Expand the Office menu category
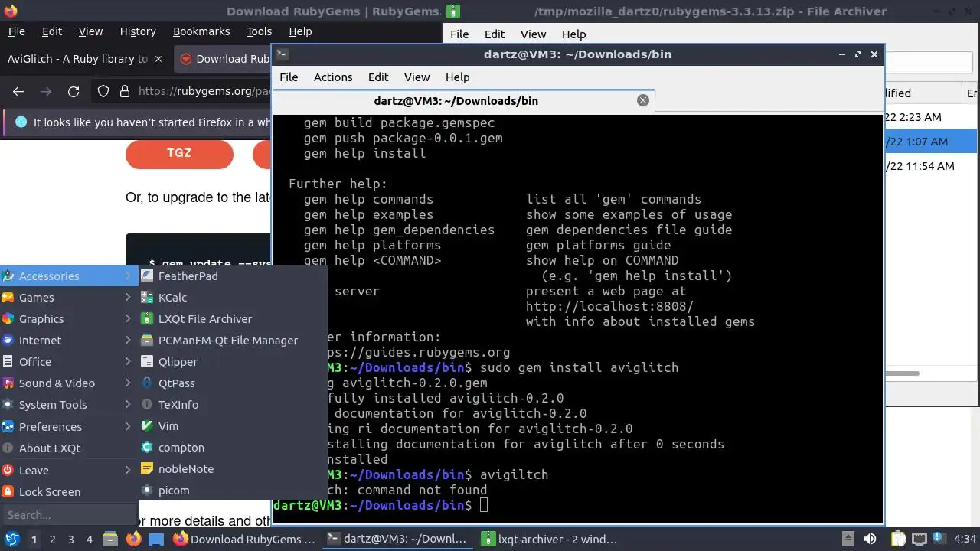This screenshot has height=551, width=980. pyautogui.click(x=69, y=362)
